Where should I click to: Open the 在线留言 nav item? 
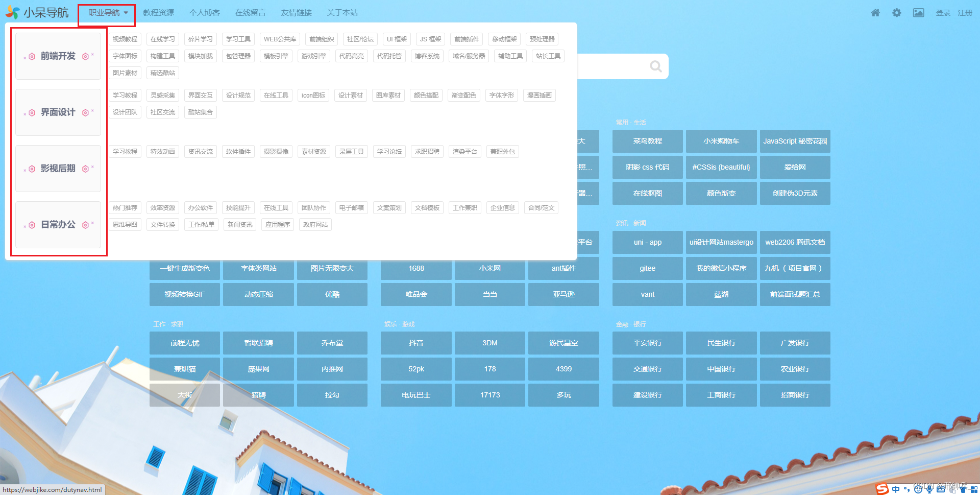250,13
